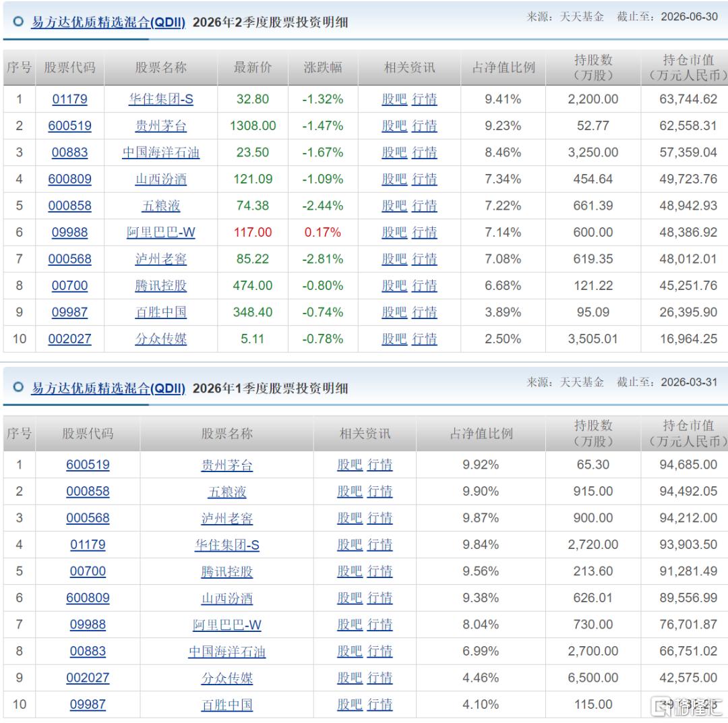This screenshot has height=723, width=728.
Task: Click the circle icon beside 2026年2季度 title
Action: click(x=18, y=22)
